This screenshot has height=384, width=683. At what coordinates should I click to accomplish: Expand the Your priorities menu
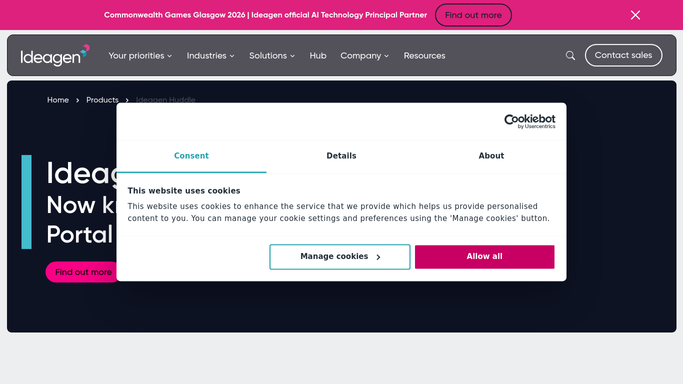click(x=140, y=56)
